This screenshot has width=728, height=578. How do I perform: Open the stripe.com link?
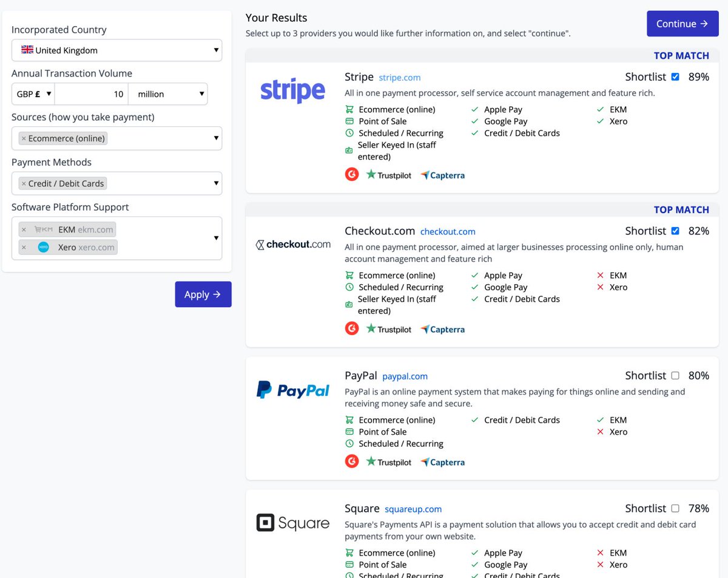[400, 78]
